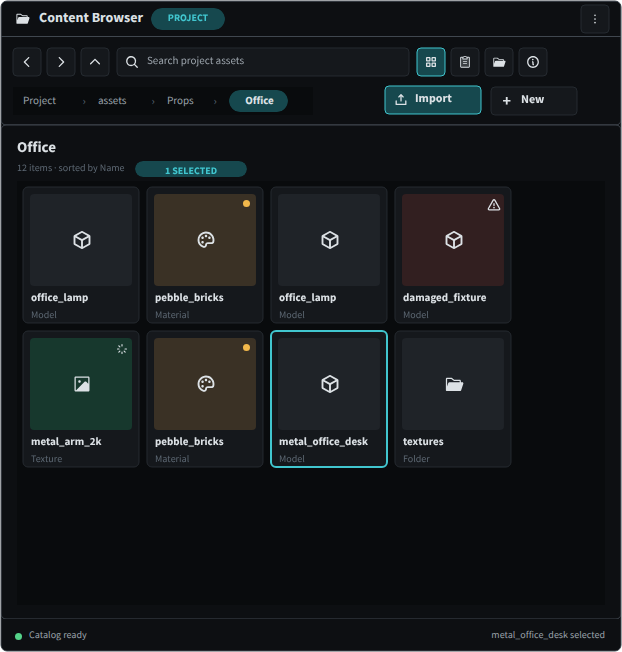Navigate up one folder level

(95, 62)
